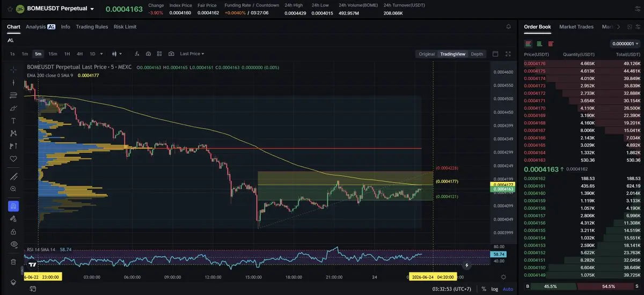This screenshot has width=644, height=295.
Task: Click the trash remove drawings icon
Action: [13, 262]
